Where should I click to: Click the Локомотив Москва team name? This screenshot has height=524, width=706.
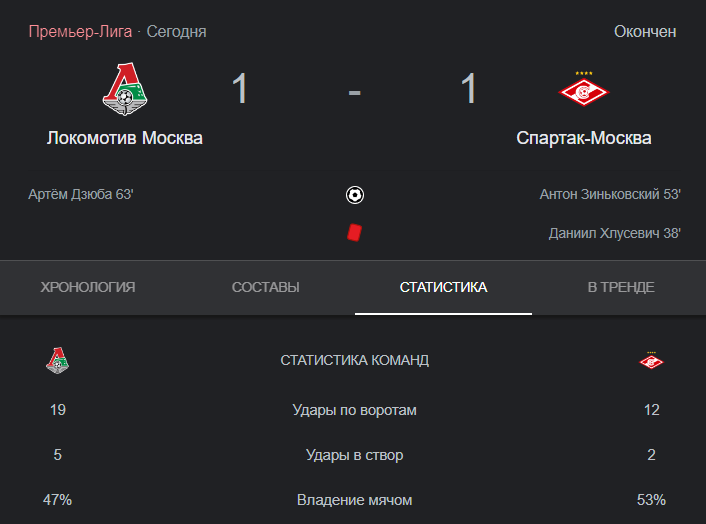pyautogui.click(x=125, y=138)
